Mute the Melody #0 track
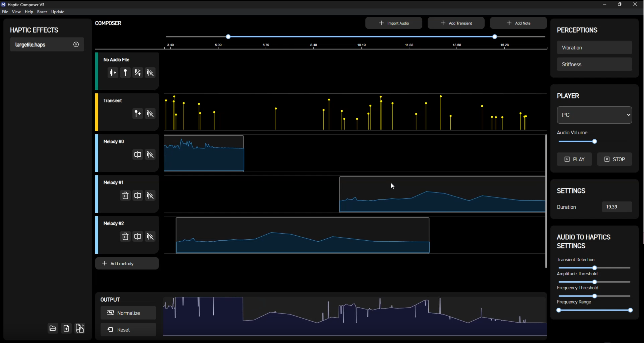This screenshot has height=343, width=644. point(150,155)
